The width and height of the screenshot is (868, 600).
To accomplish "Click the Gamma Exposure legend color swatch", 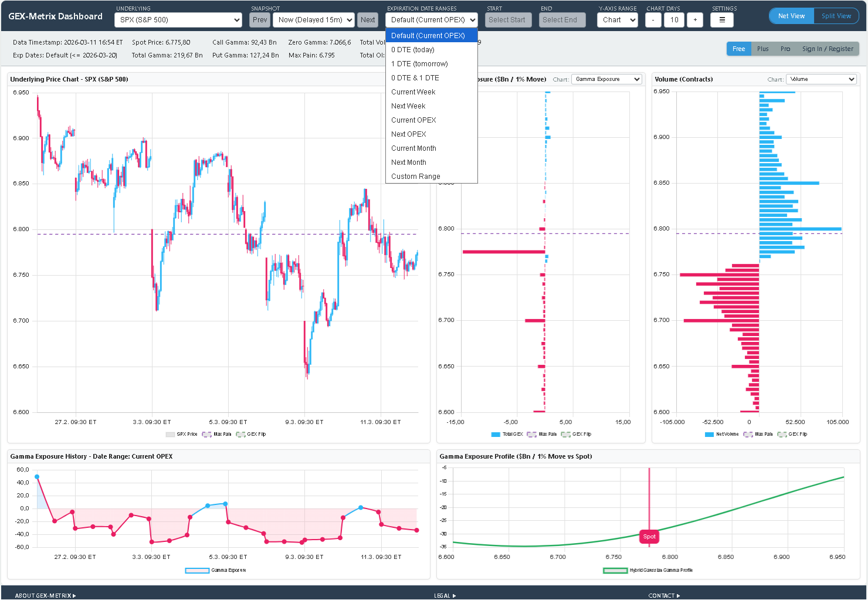I will pyautogui.click(x=198, y=570).
